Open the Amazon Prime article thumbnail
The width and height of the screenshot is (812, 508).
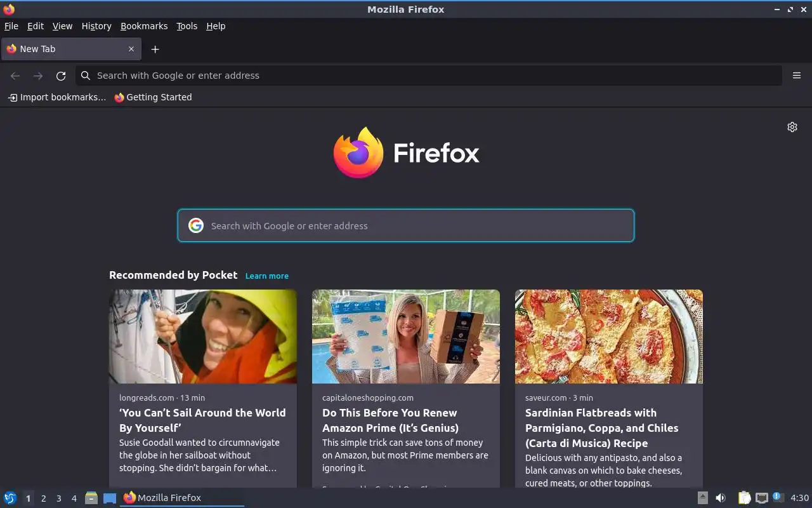click(x=406, y=337)
